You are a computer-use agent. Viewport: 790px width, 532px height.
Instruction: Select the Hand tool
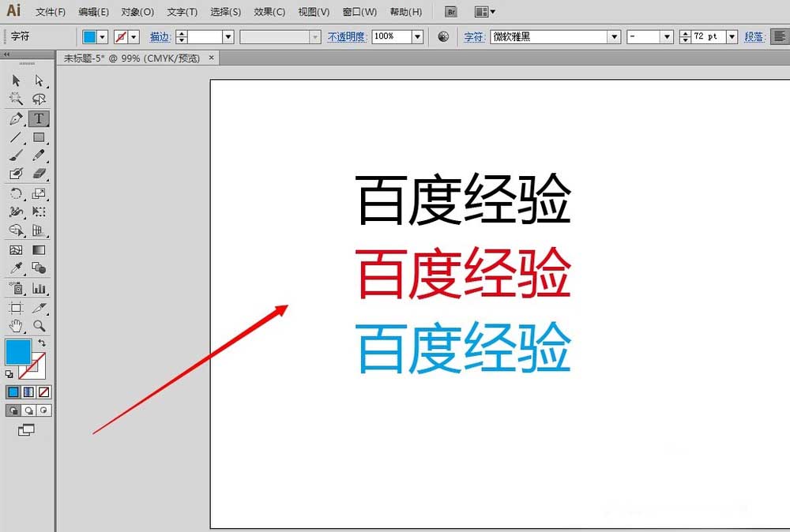[16, 326]
